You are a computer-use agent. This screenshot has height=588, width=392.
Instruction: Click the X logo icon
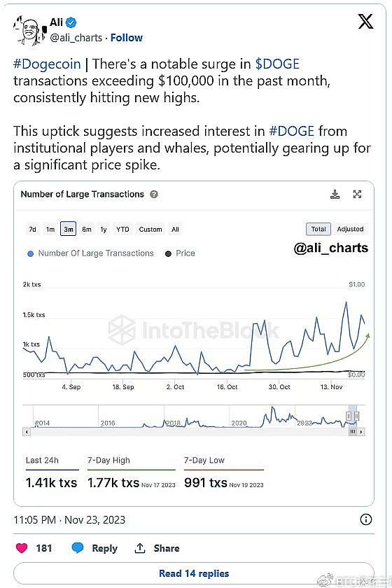[x=365, y=22]
